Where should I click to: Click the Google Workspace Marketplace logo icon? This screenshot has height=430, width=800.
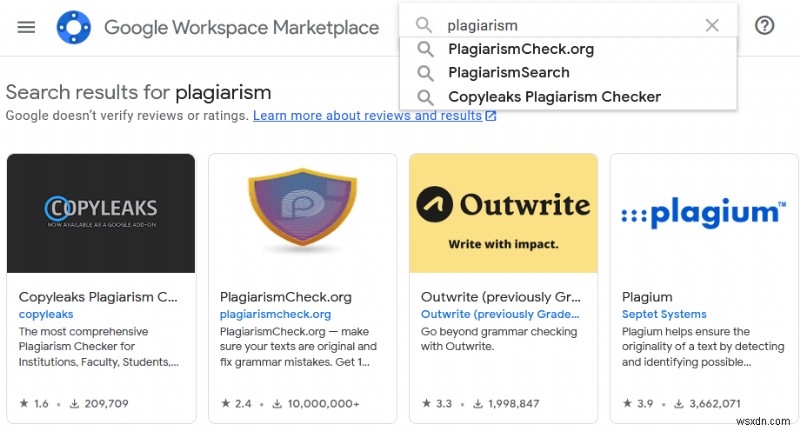click(x=73, y=27)
